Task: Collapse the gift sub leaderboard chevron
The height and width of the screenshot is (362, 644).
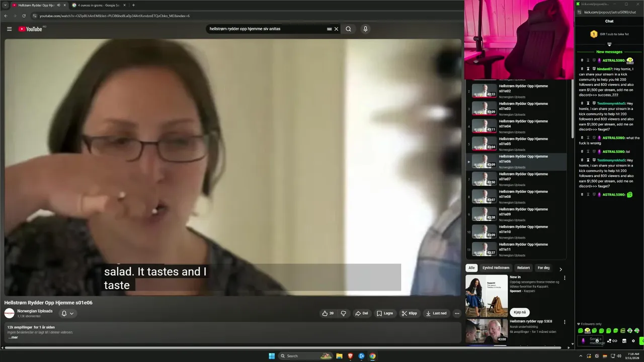Action: 609,44
